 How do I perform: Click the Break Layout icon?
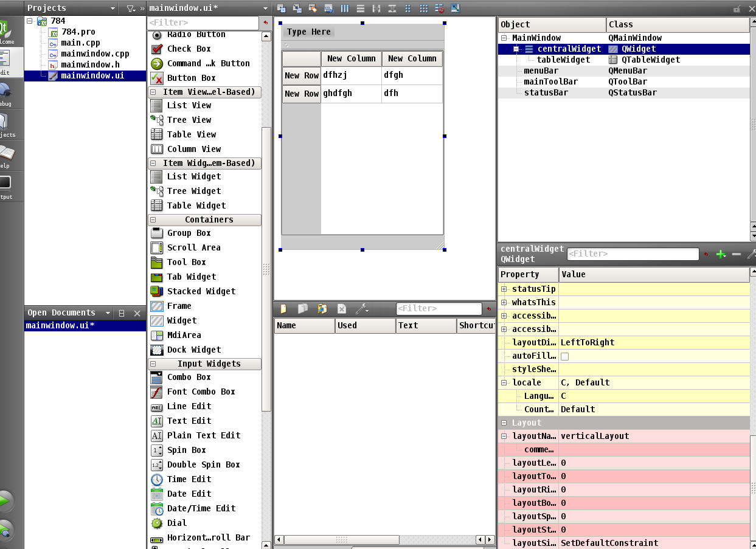[x=439, y=9]
